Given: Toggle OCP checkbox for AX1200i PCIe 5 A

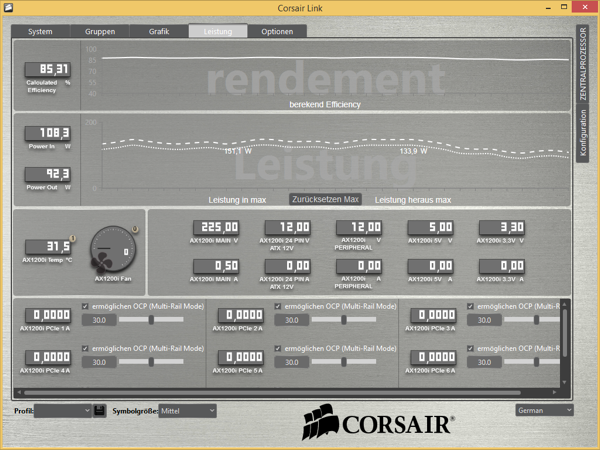Looking at the screenshot, I should tap(278, 348).
